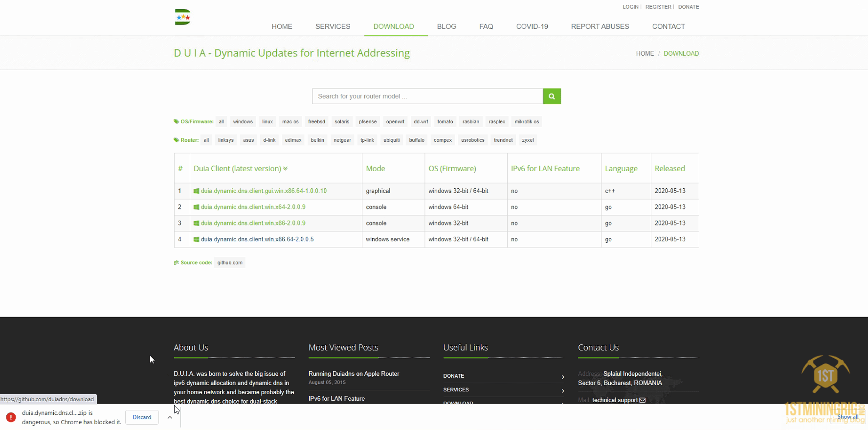The width and height of the screenshot is (868, 430).
Task: Open the SERVICES menu item
Action: point(333,26)
